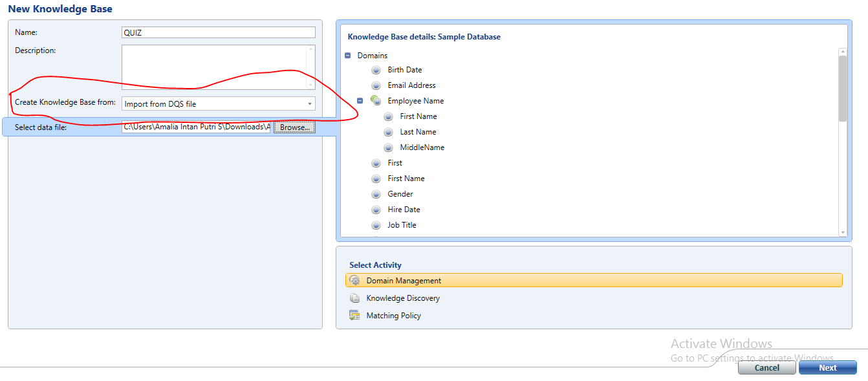Collapse the Employee Name tree node
This screenshot has height=381, width=868.
(360, 100)
